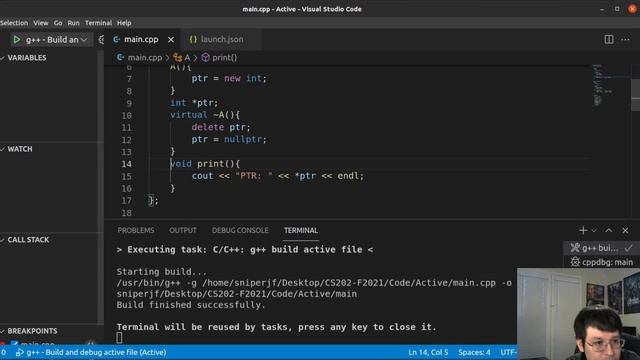The width and height of the screenshot is (640, 360).
Task: Open the Help menu
Action: tap(124, 23)
